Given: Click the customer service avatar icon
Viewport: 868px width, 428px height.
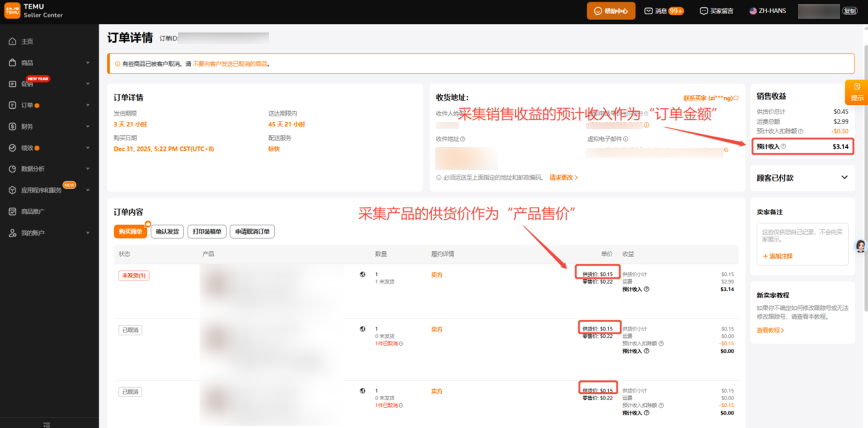Looking at the screenshot, I should click(x=861, y=246).
